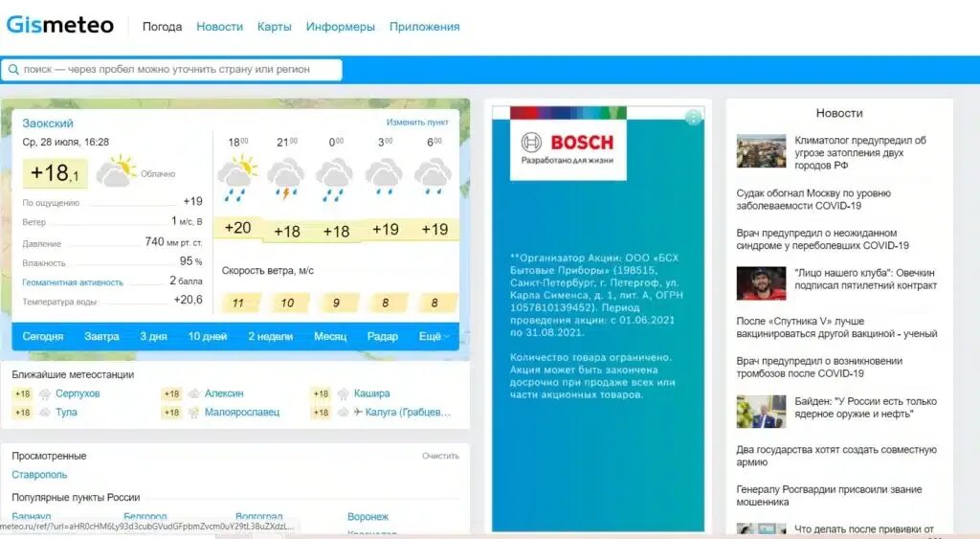Select the 3 дня forecast tab
980x539 pixels.
click(x=153, y=336)
